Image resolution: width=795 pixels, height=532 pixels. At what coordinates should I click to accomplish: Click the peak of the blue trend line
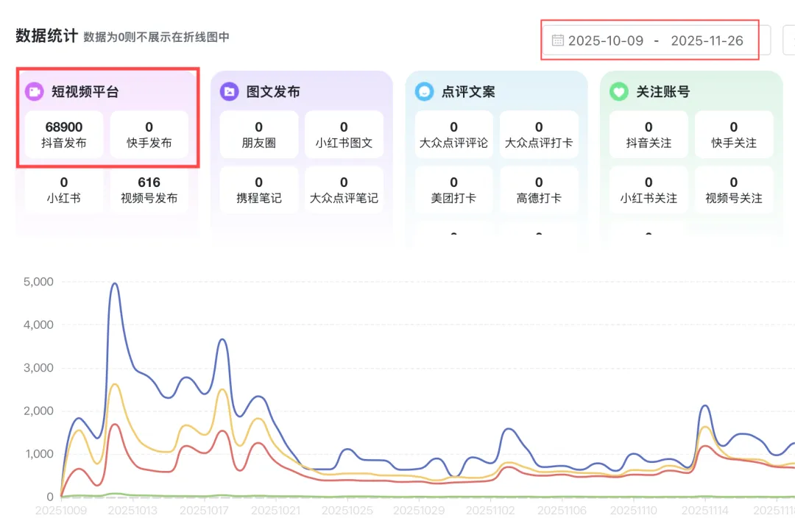[115, 283]
